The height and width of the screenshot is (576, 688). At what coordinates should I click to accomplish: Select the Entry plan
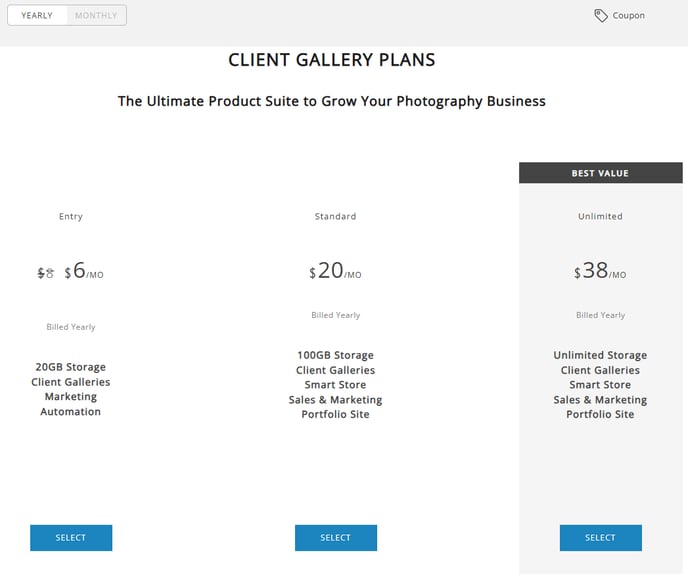[x=71, y=538]
